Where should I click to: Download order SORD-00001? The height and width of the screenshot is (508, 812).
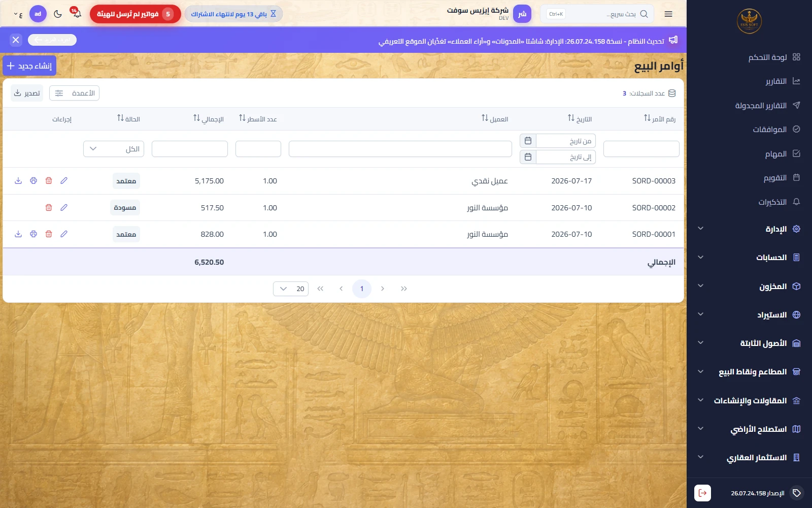(18, 234)
